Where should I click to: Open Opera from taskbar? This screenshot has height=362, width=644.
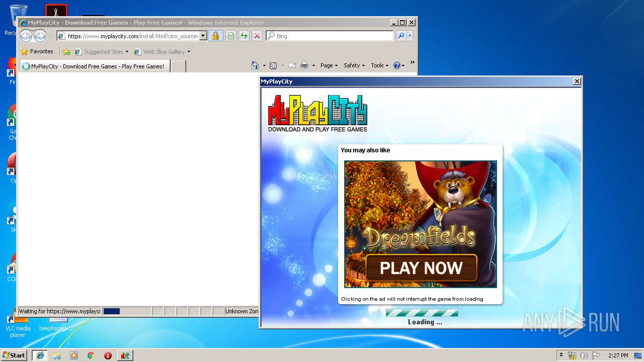point(108,355)
